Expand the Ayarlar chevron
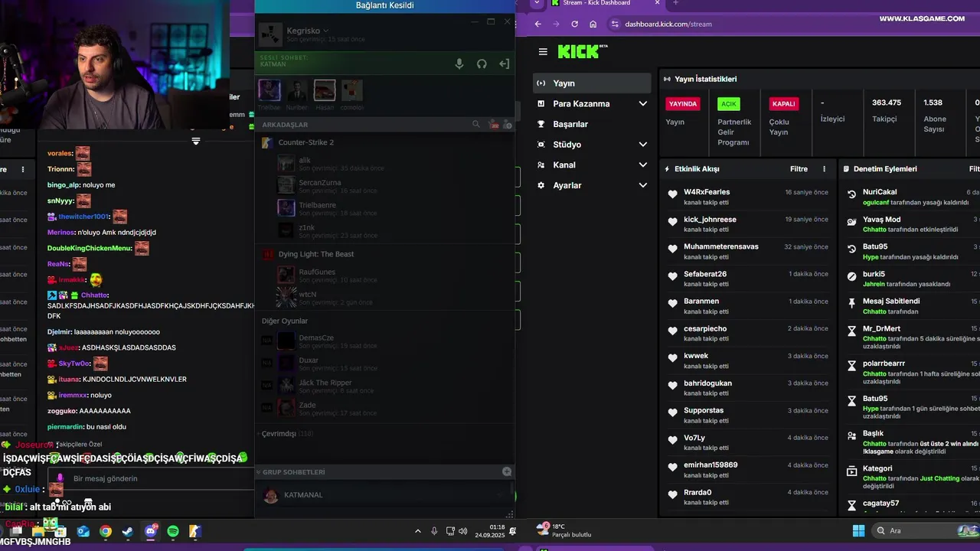The width and height of the screenshot is (980, 551). tap(642, 185)
